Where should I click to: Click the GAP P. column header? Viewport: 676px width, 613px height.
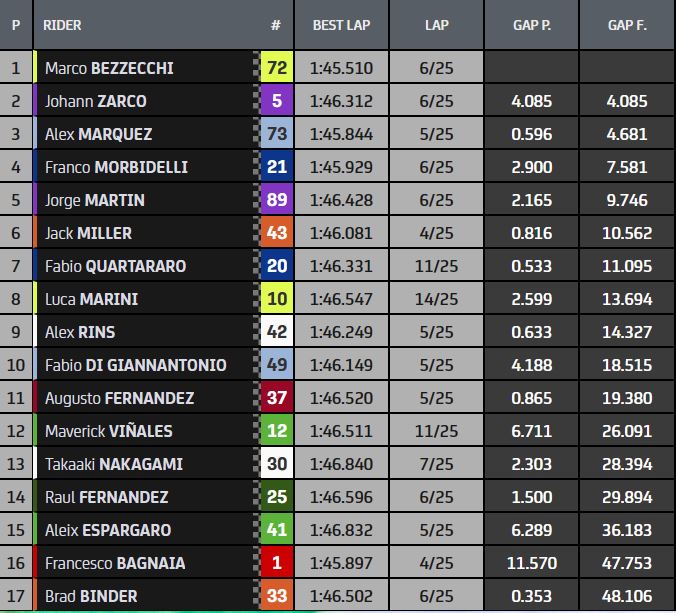532,25
